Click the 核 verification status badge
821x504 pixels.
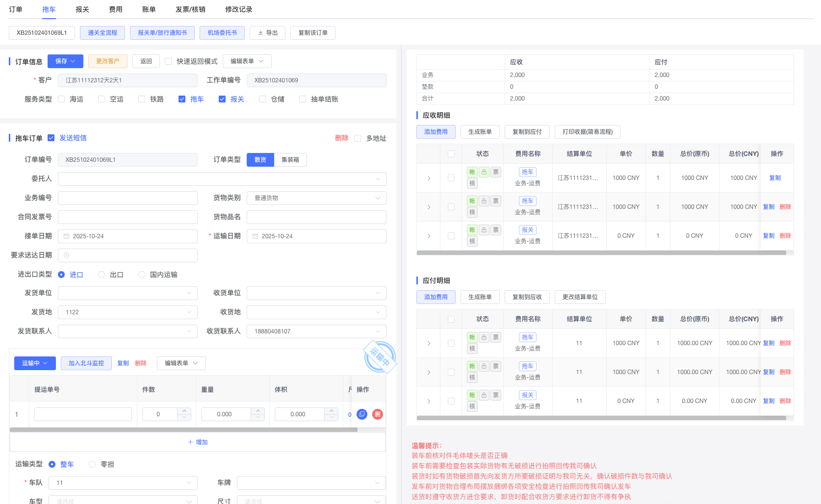(472, 183)
